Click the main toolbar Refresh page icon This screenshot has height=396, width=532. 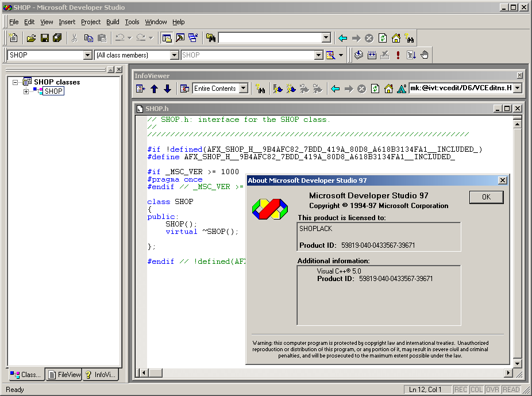(x=383, y=38)
